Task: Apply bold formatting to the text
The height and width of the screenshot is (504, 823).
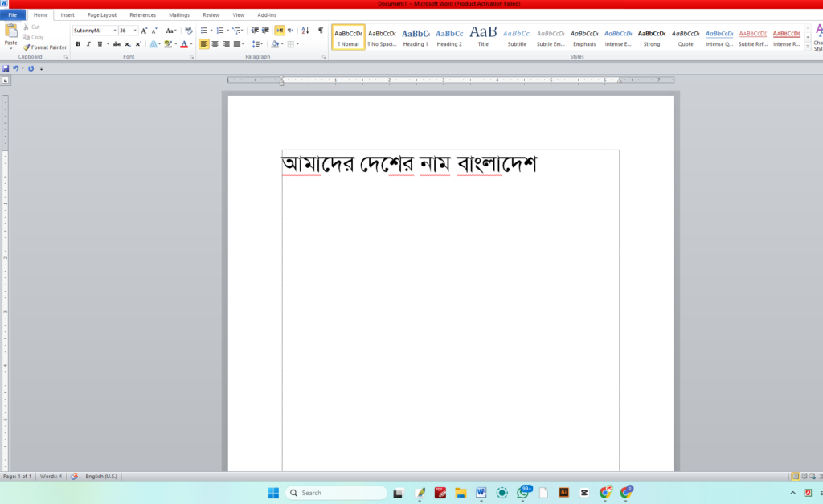Action: click(x=78, y=44)
